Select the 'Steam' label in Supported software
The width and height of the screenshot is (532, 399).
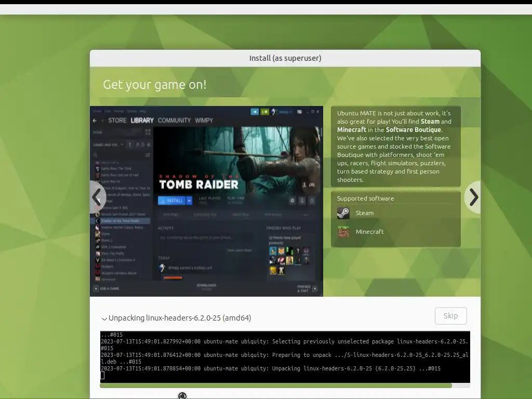click(364, 213)
